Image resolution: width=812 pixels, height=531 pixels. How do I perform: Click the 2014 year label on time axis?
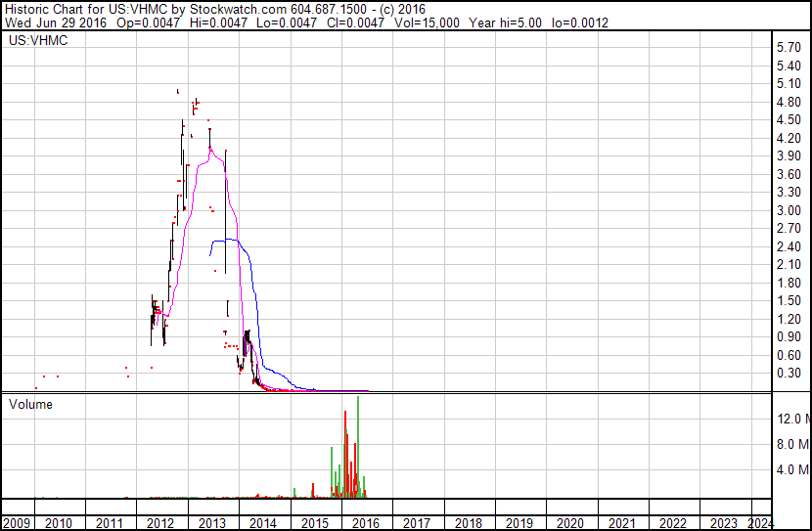(263, 523)
